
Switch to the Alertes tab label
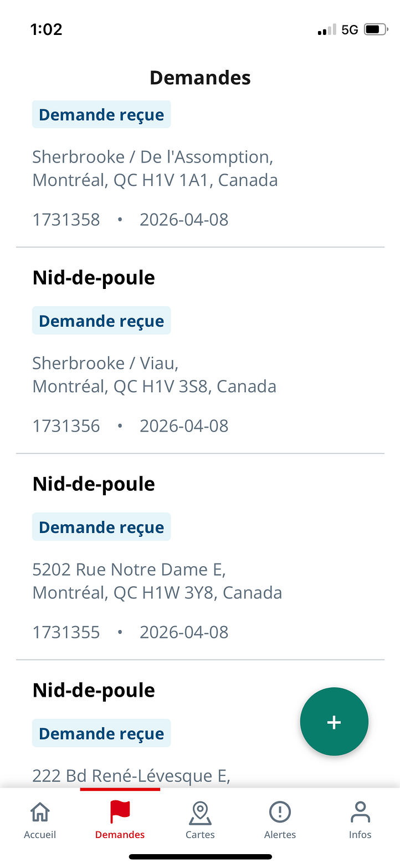tap(280, 835)
